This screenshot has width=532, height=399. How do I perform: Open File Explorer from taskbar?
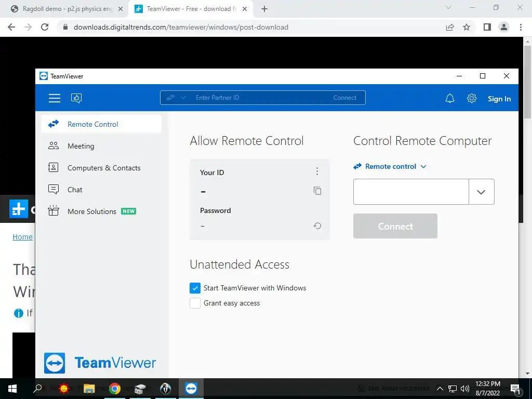click(x=89, y=389)
